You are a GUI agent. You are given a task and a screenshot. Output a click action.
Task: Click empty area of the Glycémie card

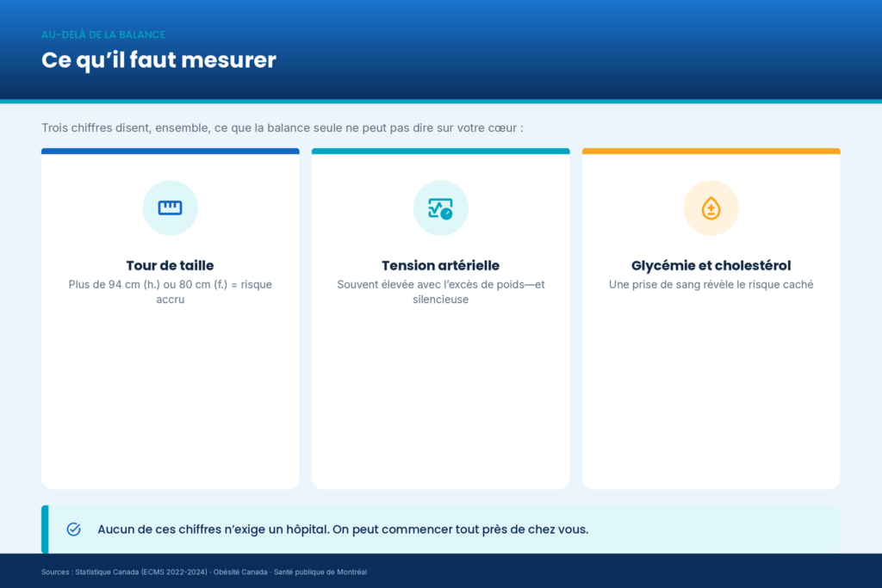711,393
